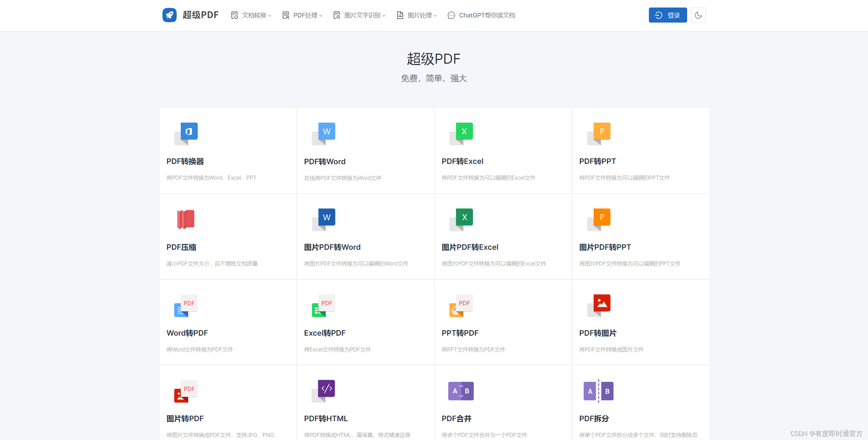The image size is (868, 440).
Task: Click description 将PPT文件转换为PDF文件
Action: coord(473,350)
